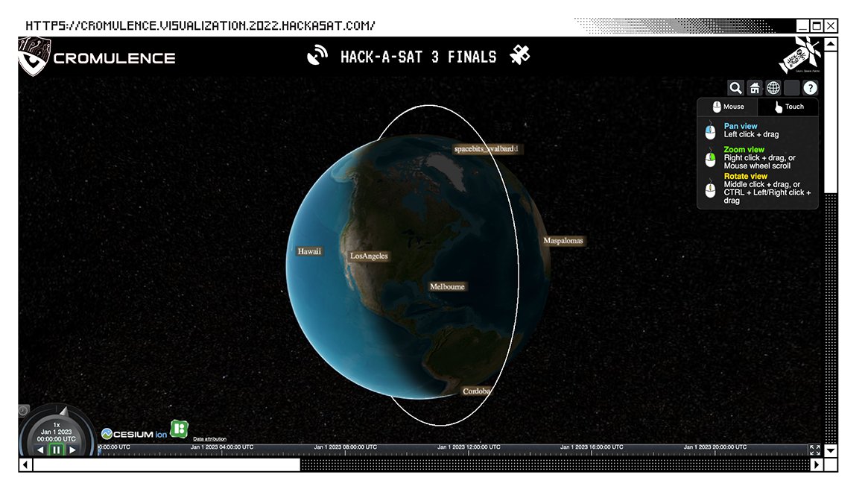Select the Cordoba ground station label
868x501 pixels.
[476, 391]
